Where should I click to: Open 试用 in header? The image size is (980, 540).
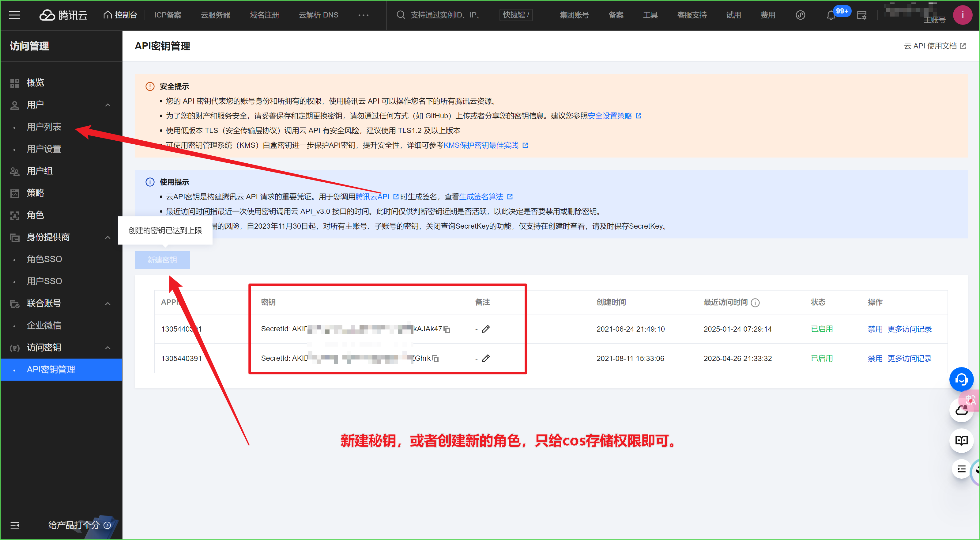pyautogui.click(x=733, y=15)
